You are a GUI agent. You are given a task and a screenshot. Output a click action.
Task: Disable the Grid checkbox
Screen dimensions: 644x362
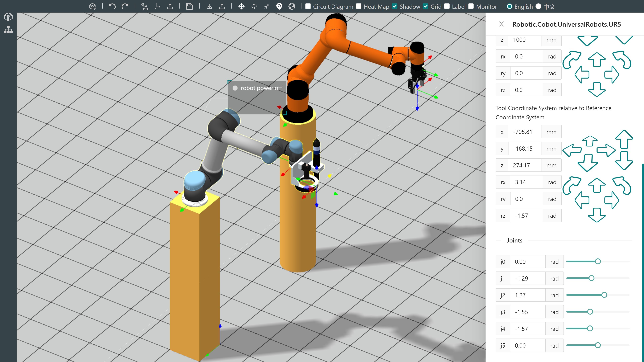click(425, 6)
